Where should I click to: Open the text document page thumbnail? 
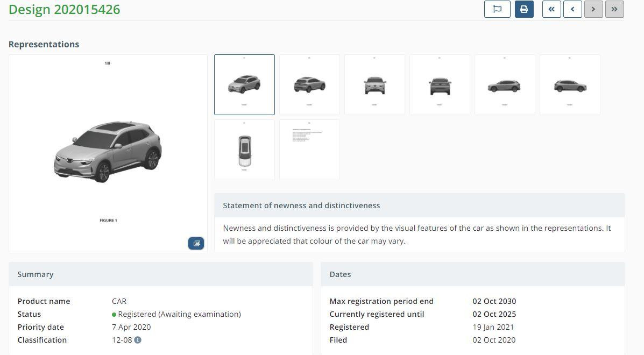pyautogui.click(x=309, y=150)
